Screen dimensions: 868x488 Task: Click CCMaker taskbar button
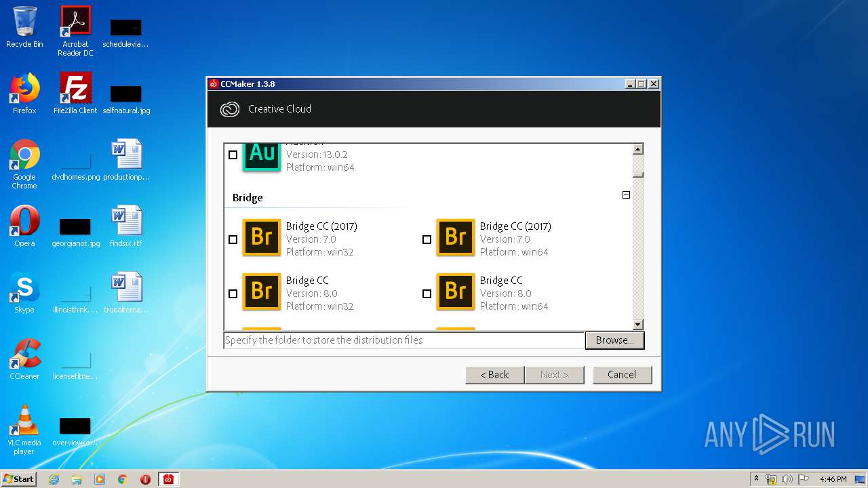(168, 479)
